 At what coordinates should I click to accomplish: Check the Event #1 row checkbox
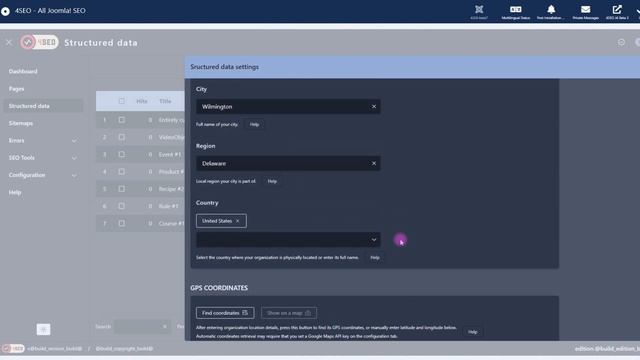click(x=122, y=154)
